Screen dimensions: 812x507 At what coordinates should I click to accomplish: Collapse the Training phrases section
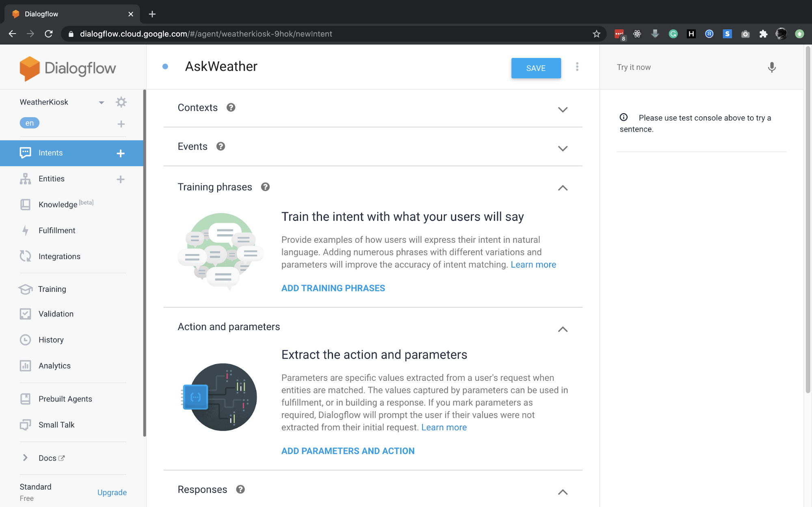(562, 188)
